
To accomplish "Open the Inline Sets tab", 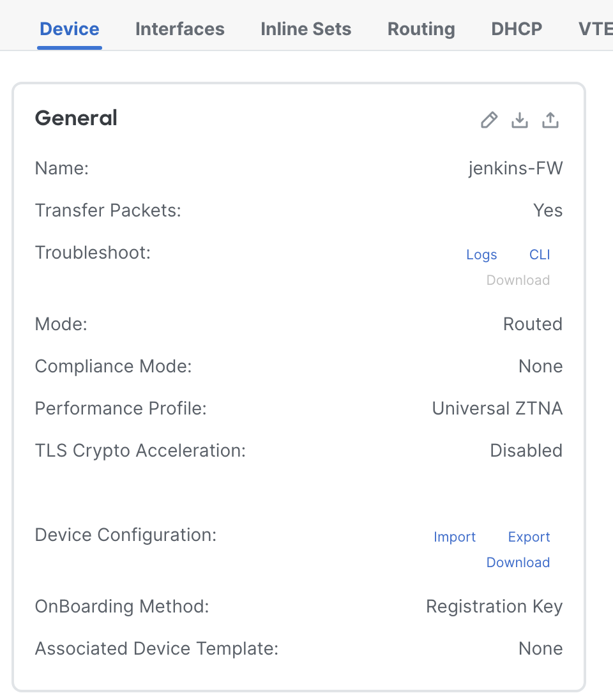I will pyautogui.click(x=306, y=29).
